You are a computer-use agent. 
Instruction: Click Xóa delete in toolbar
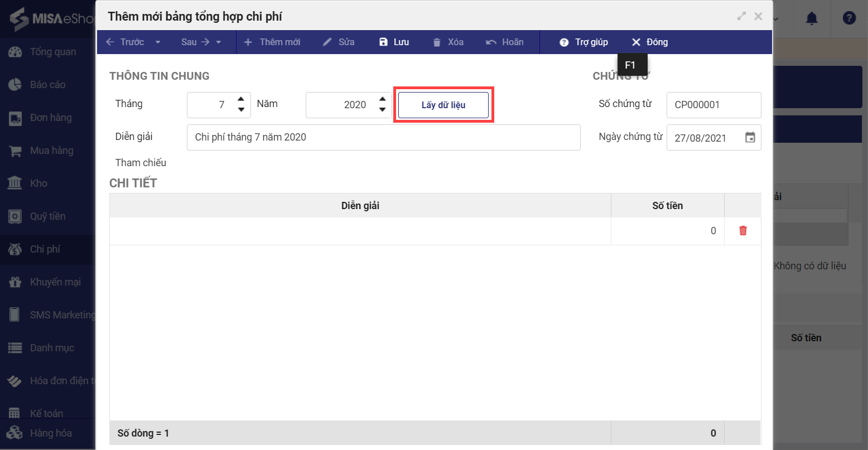(448, 42)
